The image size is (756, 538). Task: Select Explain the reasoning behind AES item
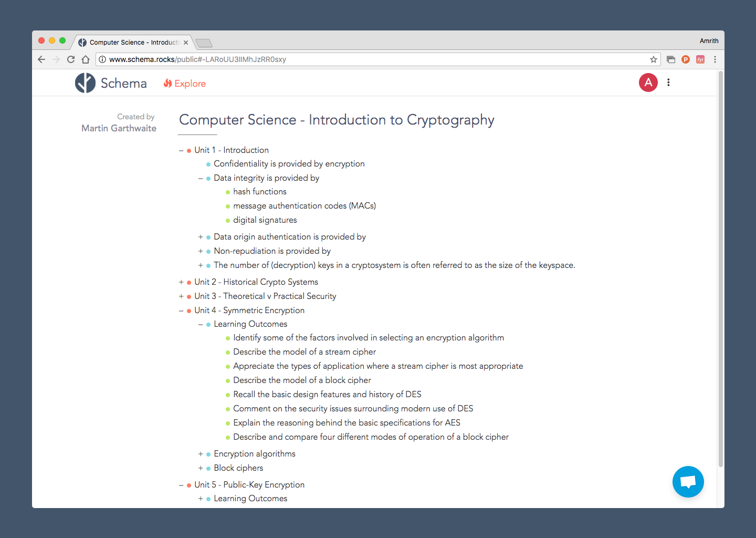coord(346,423)
